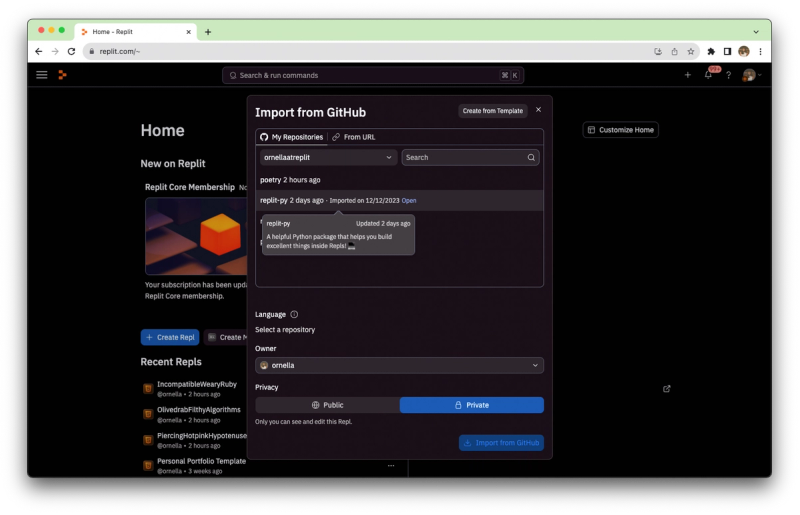800x515 pixels.
Task: Select the Home - Replit browser tab
Action: [x=135, y=32]
